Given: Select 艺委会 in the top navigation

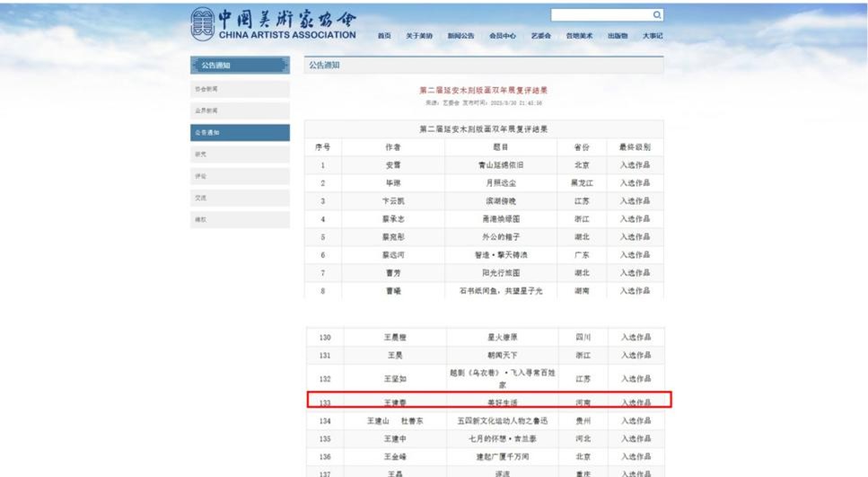Looking at the screenshot, I should 540,36.
